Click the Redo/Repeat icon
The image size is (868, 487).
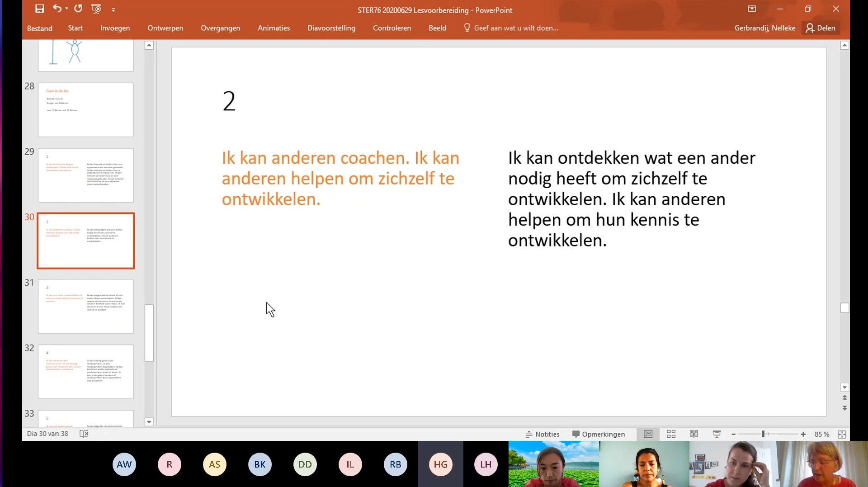click(78, 9)
